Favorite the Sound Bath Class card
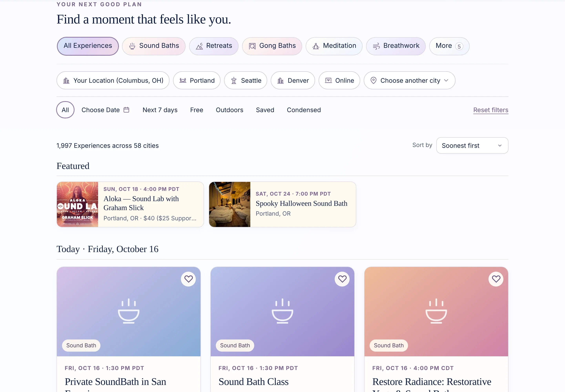 tap(342, 279)
